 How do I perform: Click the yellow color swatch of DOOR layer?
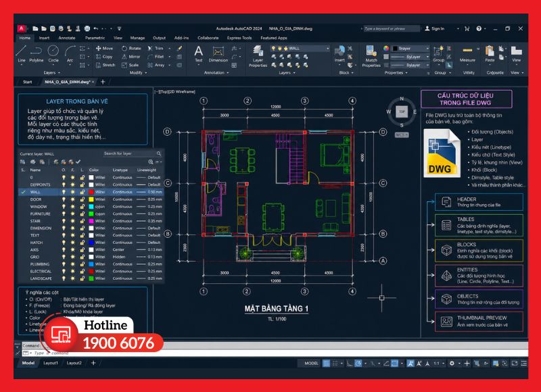tap(91, 199)
